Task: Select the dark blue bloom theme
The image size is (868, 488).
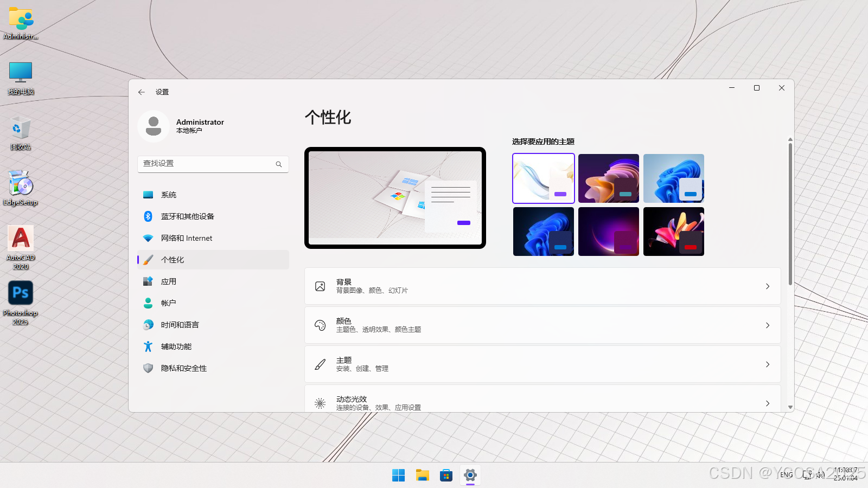Action: pos(544,232)
